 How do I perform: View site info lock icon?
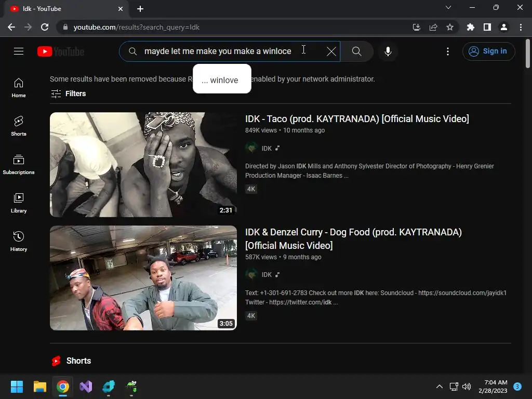point(65,27)
